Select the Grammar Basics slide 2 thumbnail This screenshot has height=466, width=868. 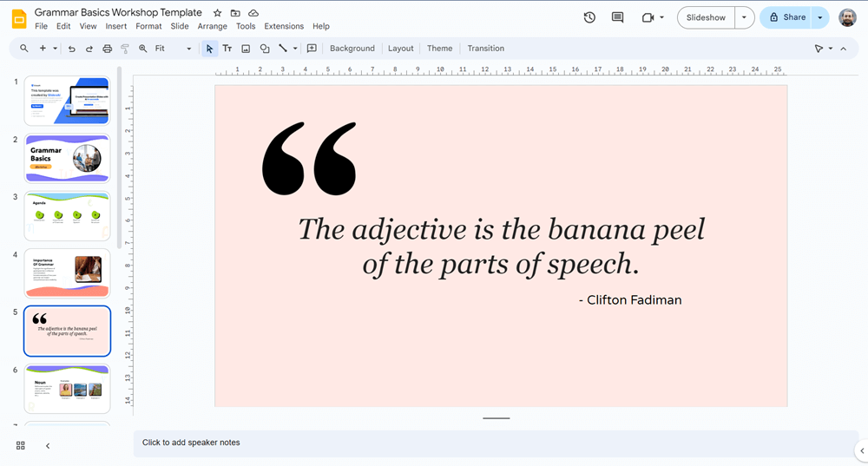click(68, 158)
